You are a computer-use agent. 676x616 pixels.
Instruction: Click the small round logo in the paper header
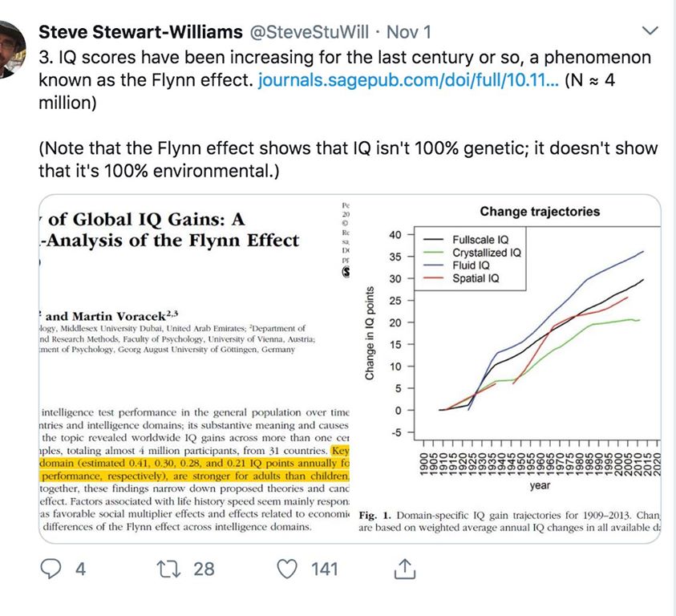[x=346, y=271]
